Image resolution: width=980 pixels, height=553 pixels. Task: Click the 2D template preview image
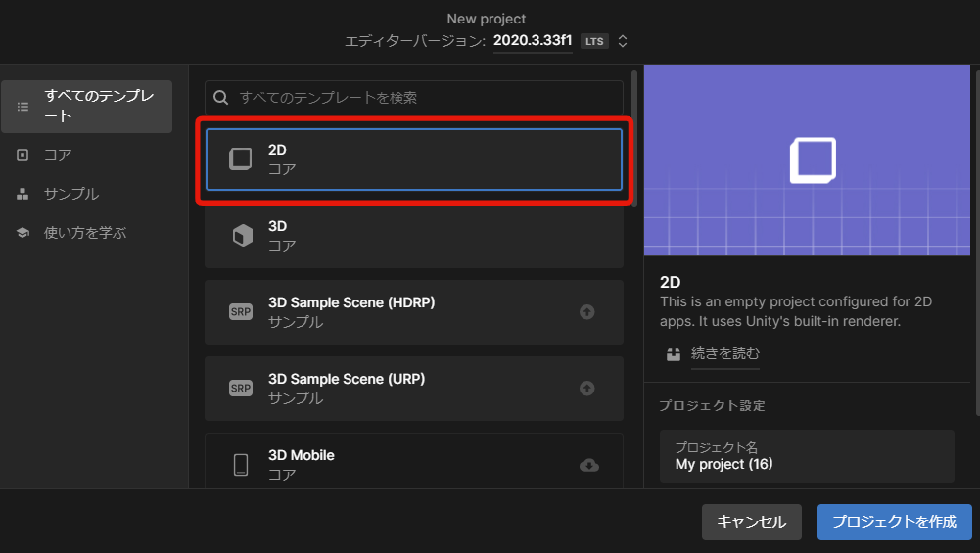(807, 160)
